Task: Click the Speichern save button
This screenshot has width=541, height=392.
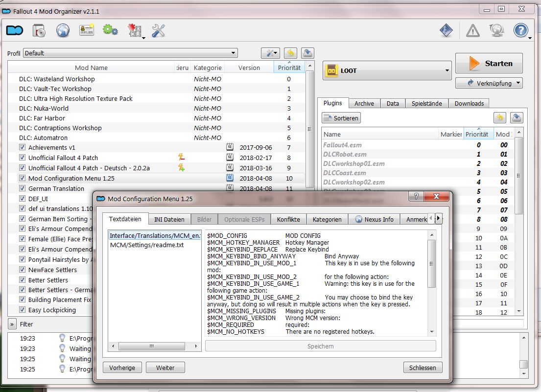Action: click(x=321, y=346)
